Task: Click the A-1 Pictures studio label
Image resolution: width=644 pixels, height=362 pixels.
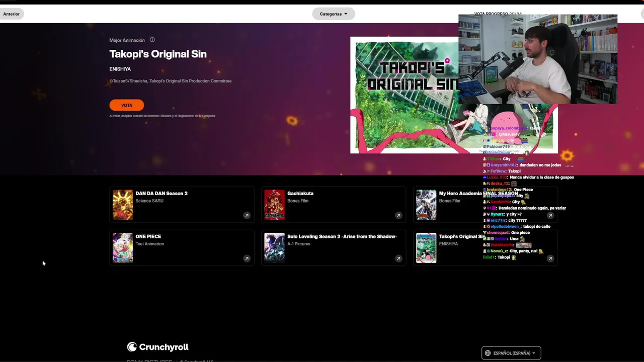Action: click(299, 244)
